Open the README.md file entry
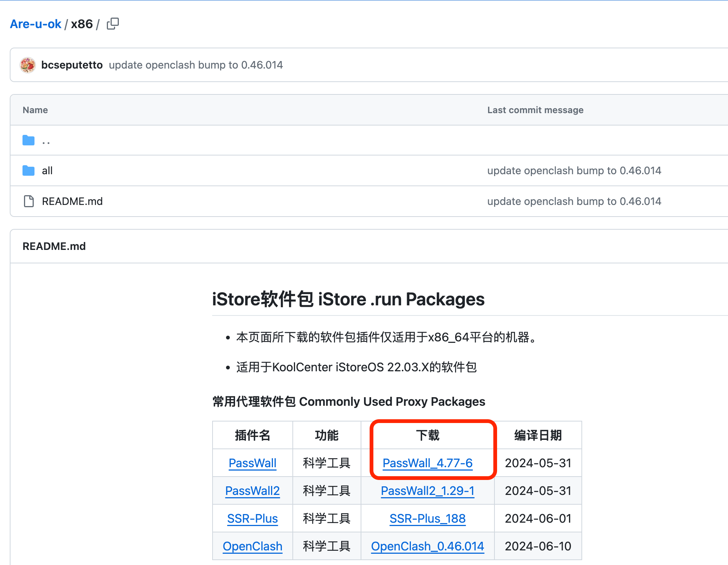The width and height of the screenshot is (728, 565). (72, 201)
